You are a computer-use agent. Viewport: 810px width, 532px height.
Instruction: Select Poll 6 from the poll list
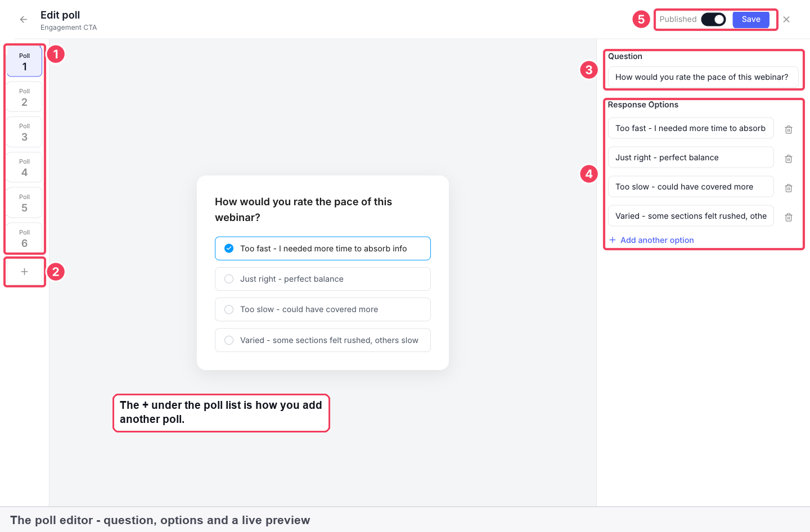24,238
